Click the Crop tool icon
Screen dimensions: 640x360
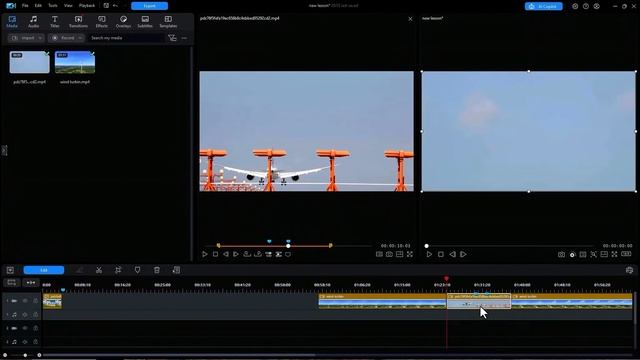point(118,270)
